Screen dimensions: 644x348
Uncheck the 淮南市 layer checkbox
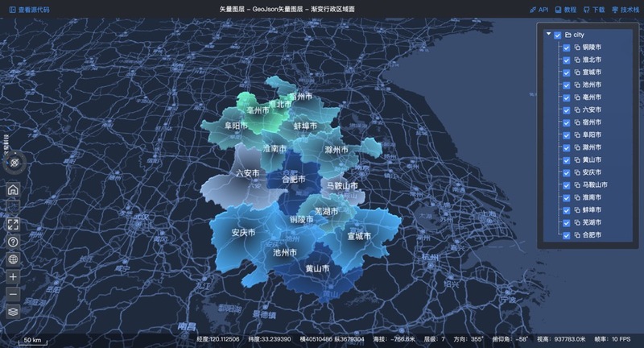click(x=567, y=198)
